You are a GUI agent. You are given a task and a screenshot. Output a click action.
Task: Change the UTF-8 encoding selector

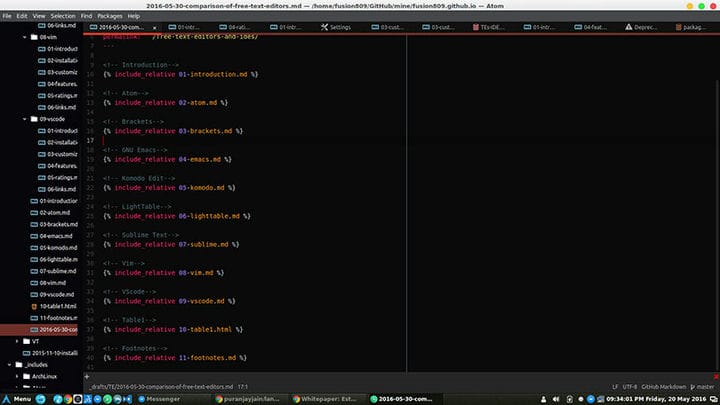630,387
